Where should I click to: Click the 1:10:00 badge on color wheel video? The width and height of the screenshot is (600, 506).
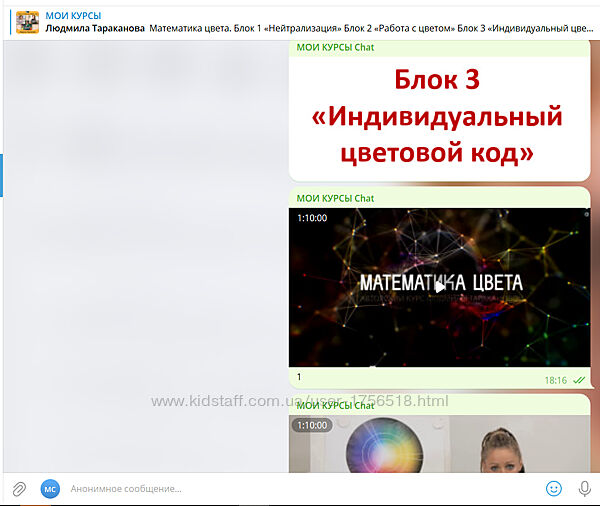click(311, 425)
